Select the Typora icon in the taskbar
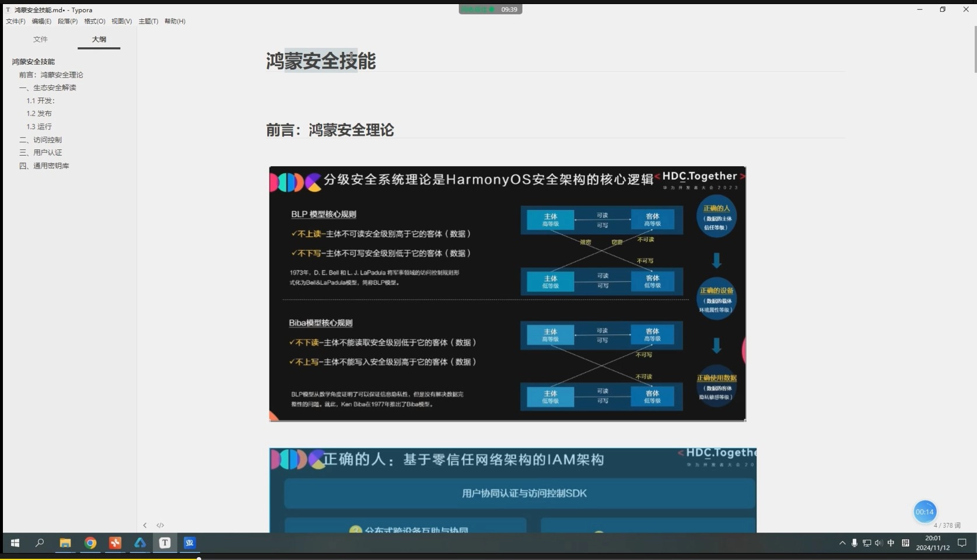 click(x=164, y=543)
